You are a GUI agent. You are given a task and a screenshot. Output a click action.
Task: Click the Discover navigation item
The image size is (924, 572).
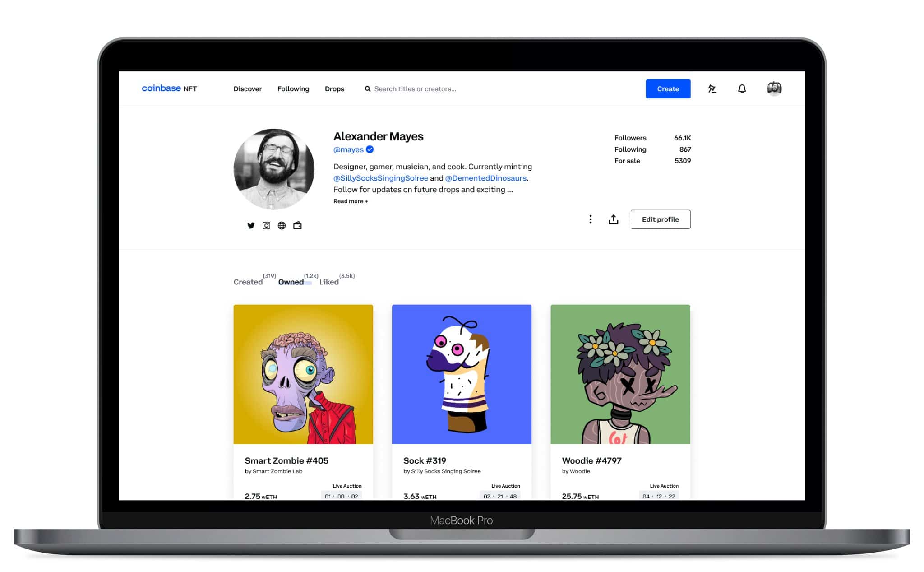click(249, 88)
